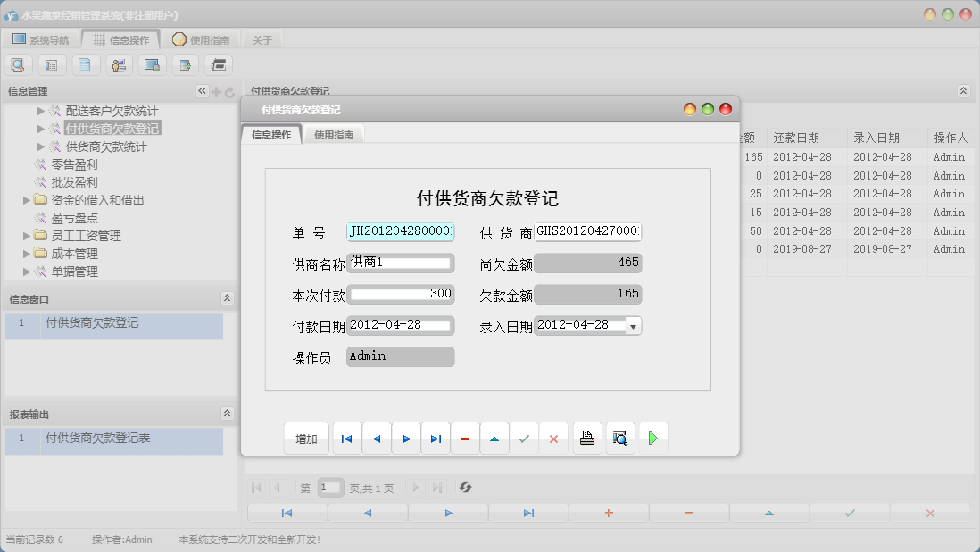Image resolution: width=980 pixels, height=552 pixels.
Task: Click the green checkmark in the dialog
Action: (524, 439)
